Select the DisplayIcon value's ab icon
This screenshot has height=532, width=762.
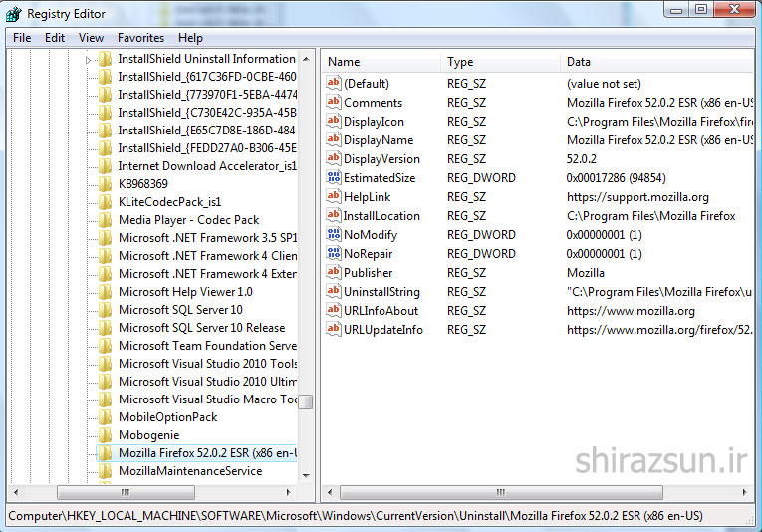[x=334, y=121]
